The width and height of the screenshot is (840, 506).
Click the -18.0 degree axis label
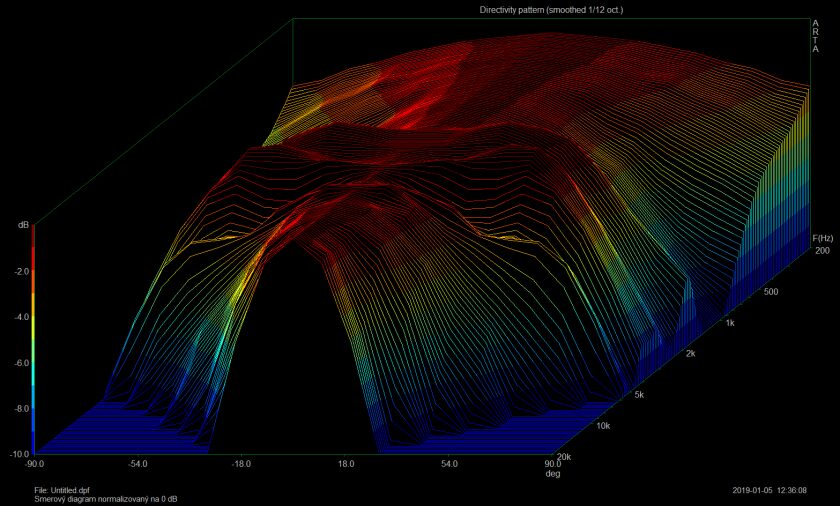[x=241, y=464]
